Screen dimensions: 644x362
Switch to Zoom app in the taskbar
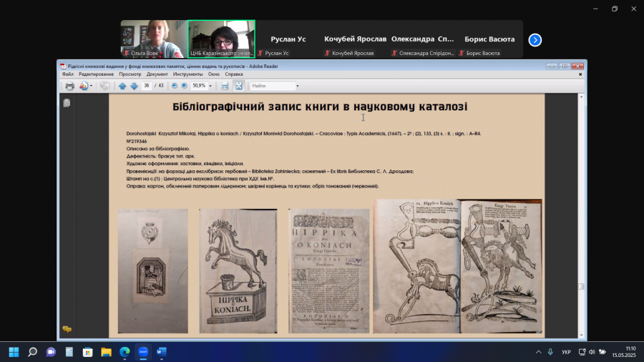tap(143, 352)
